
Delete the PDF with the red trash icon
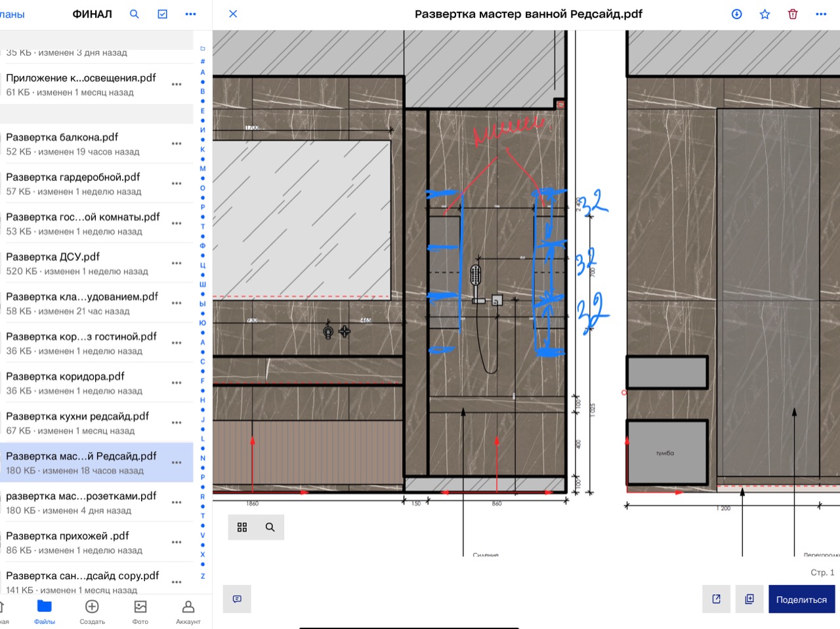pyautogui.click(x=793, y=14)
